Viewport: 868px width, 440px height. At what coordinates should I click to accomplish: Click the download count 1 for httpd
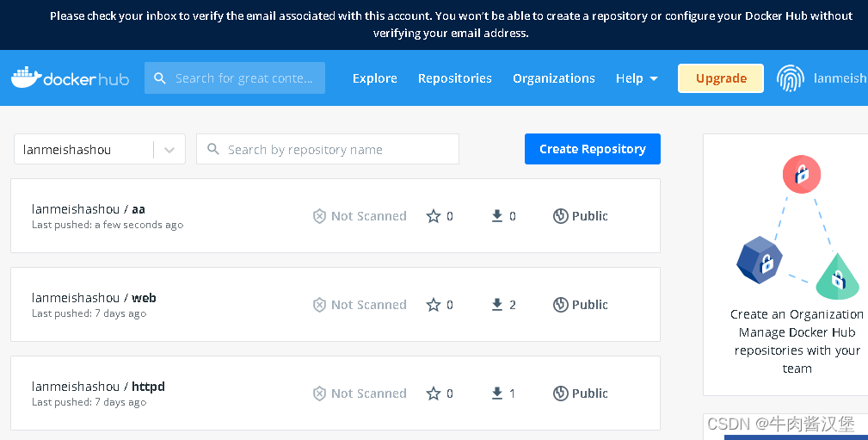[x=512, y=394]
